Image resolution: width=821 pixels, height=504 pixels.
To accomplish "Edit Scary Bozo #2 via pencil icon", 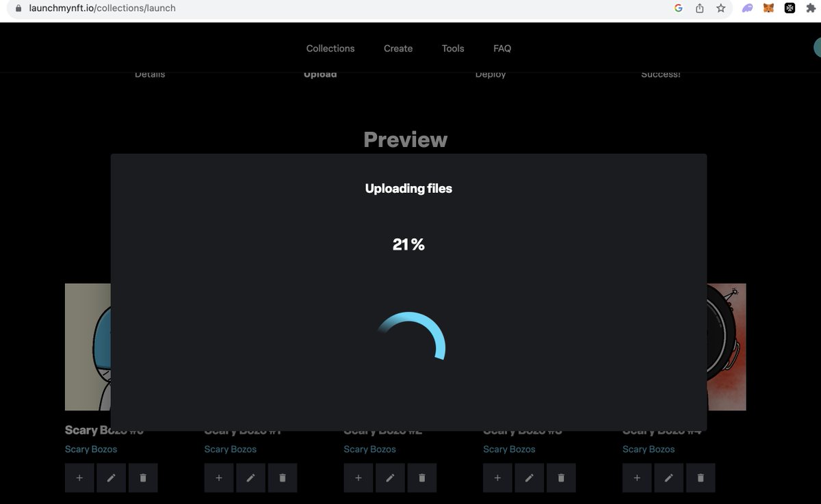I will [390, 478].
